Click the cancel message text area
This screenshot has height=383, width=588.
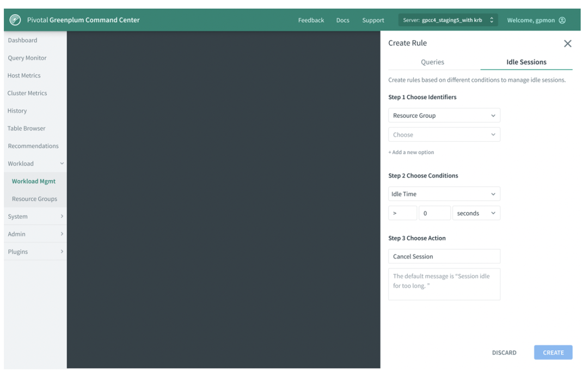[444, 284]
